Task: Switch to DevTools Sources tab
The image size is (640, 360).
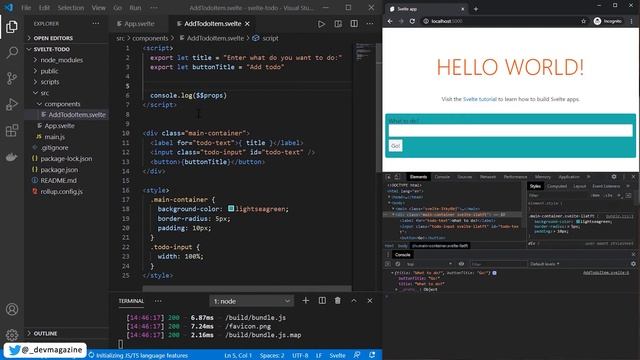Action: (464, 177)
